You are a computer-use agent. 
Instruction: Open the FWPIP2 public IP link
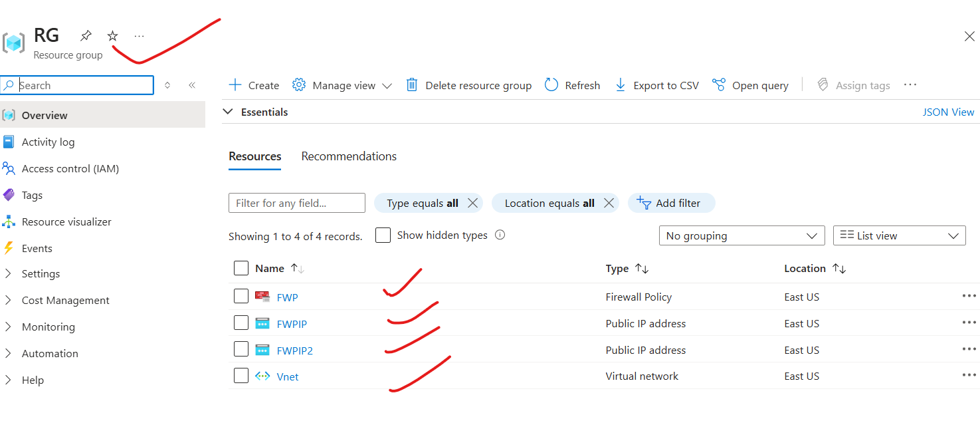point(294,351)
